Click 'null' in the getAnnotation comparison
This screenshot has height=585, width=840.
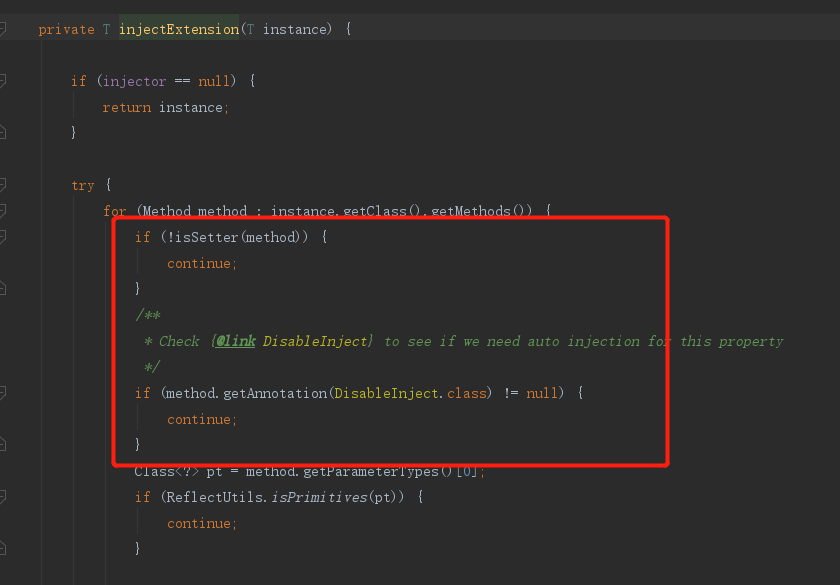click(x=542, y=393)
